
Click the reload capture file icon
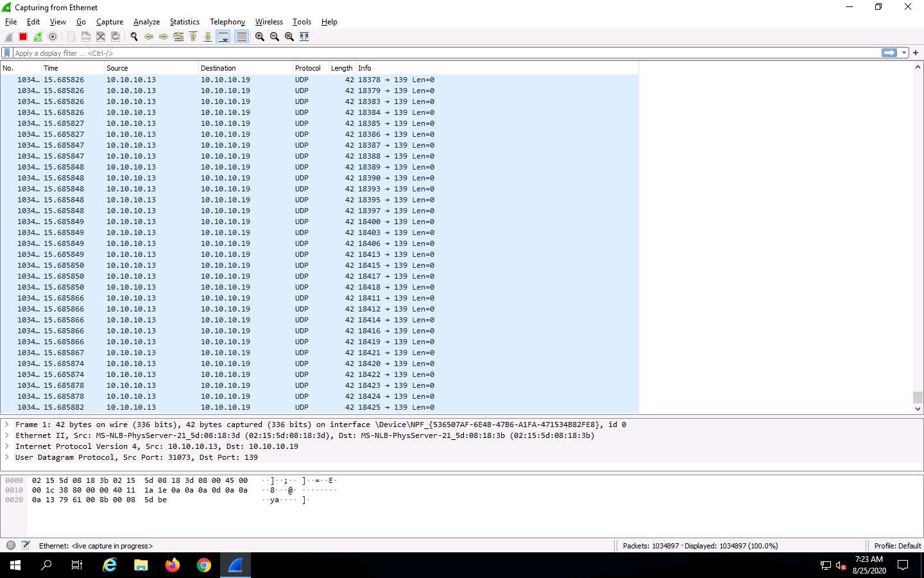coord(116,37)
